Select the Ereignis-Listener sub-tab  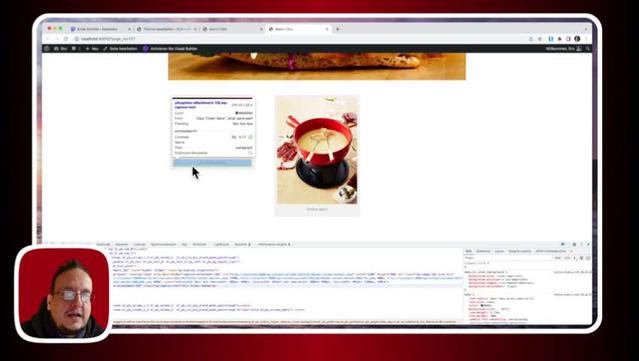pyautogui.click(x=520, y=251)
